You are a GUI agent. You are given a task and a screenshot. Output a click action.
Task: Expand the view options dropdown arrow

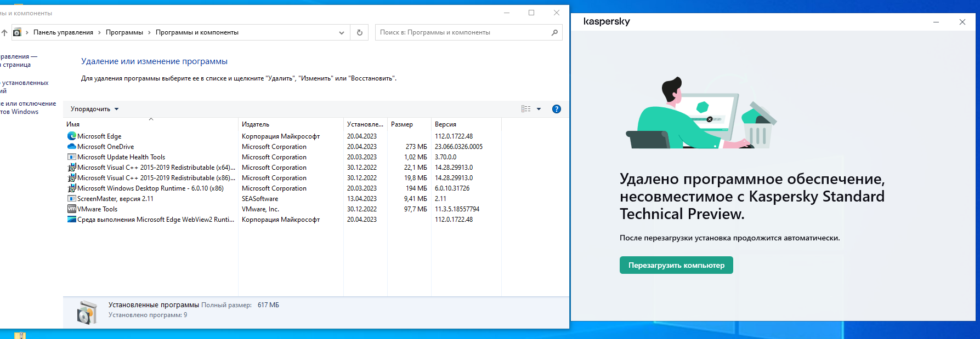point(539,109)
